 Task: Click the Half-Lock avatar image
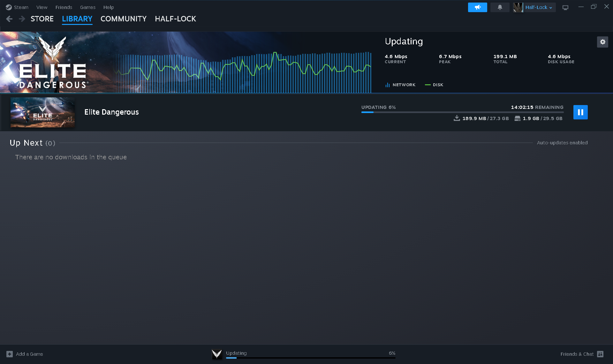point(518,7)
